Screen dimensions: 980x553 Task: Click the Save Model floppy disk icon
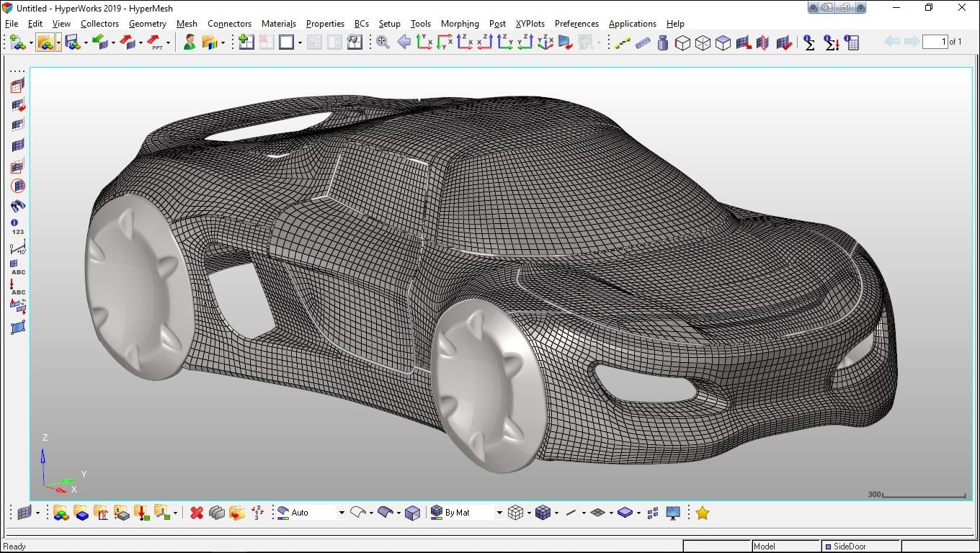(x=72, y=42)
